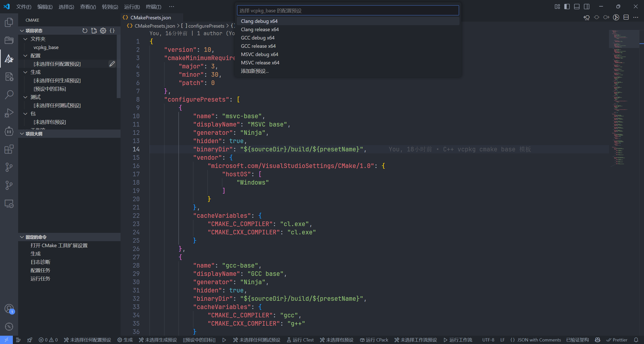Click the pencil icon next to 未选择任何配置预设
The width and height of the screenshot is (644, 344).
point(112,64)
